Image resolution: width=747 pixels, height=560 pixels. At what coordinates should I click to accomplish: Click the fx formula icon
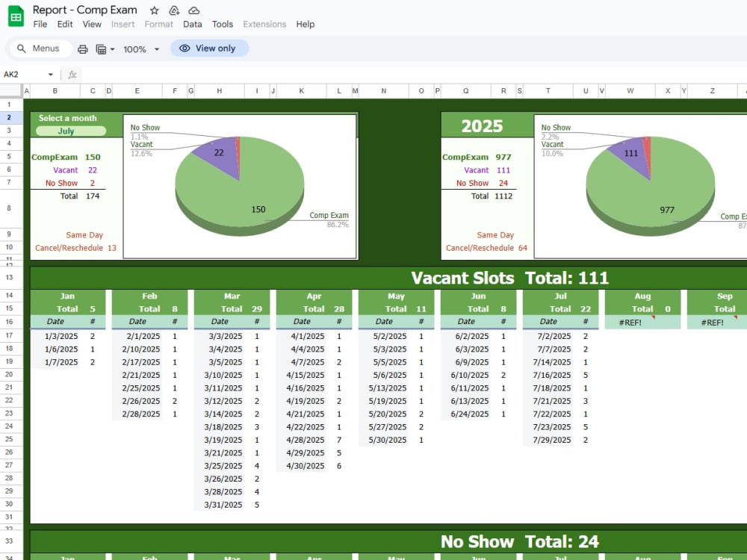pyautogui.click(x=72, y=74)
